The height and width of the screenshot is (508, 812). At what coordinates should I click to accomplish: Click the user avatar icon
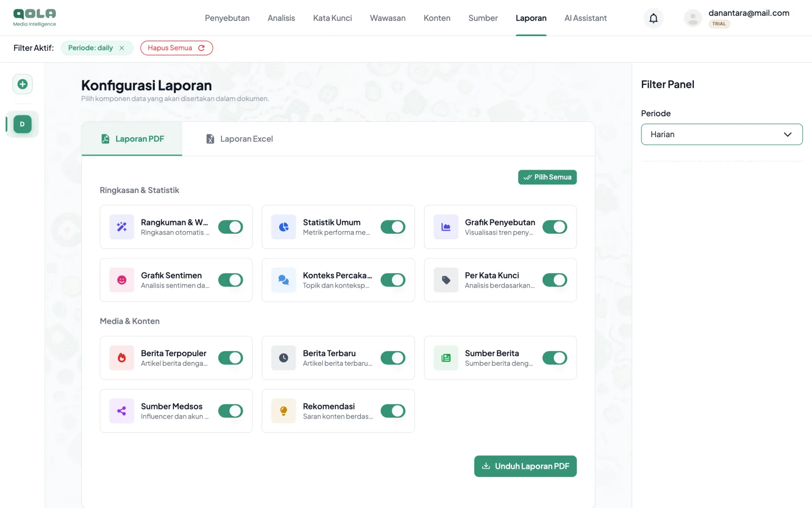tap(693, 18)
